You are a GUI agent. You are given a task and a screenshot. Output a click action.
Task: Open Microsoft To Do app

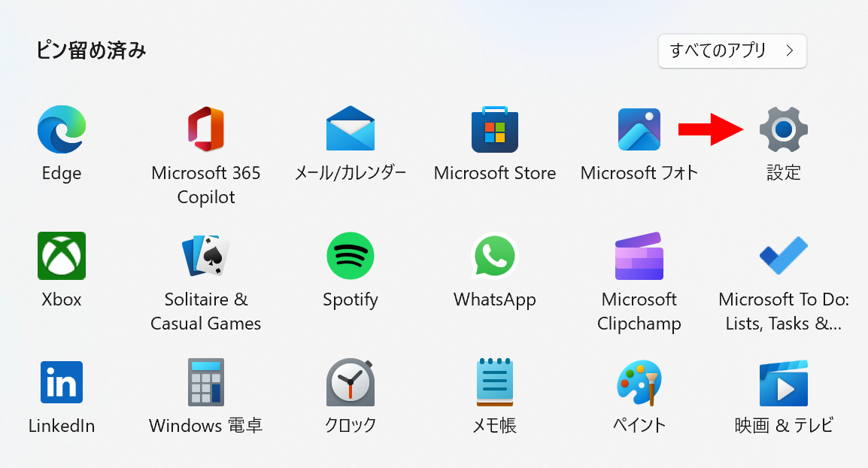coord(783,255)
